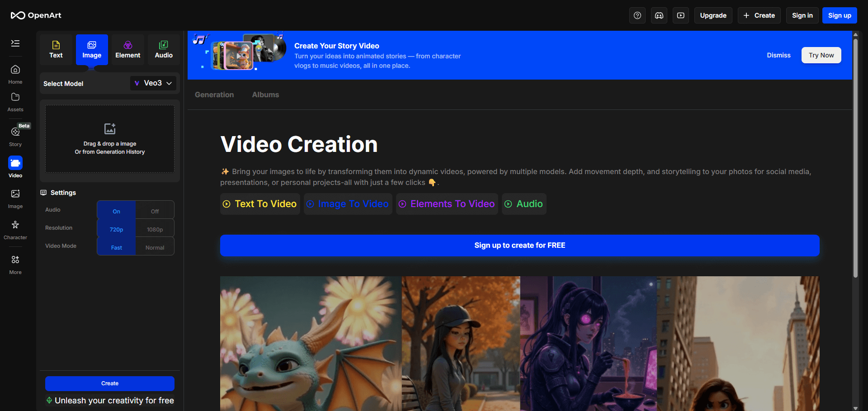868x411 pixels.
Task: Select Video in sidebar
Action: (x=15, y=167)
